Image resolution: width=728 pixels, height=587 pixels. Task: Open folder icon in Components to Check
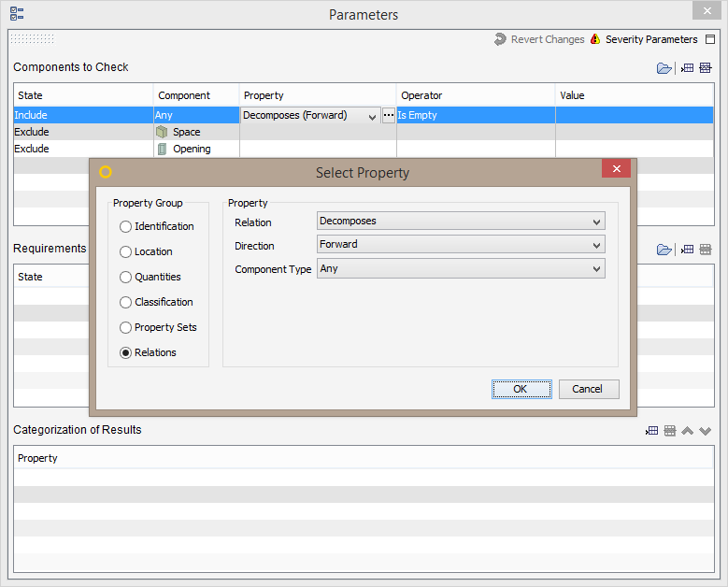[664, 68]
